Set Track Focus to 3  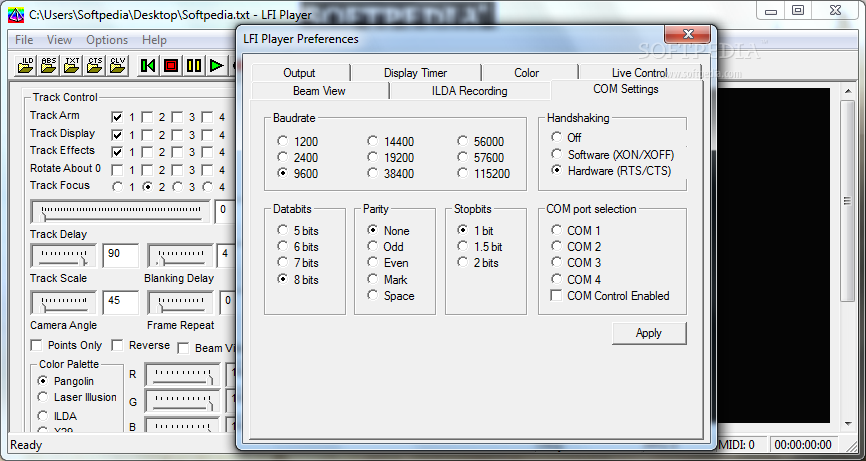177,187
